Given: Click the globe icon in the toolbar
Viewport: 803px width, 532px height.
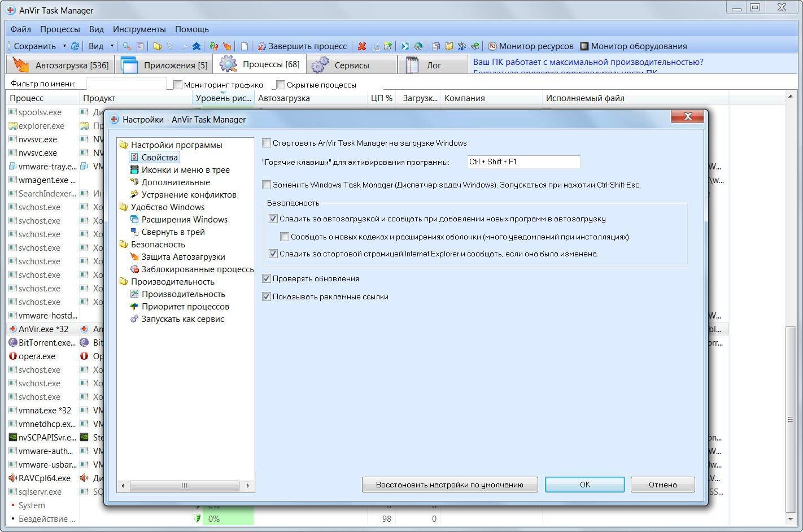Looking at the screenshot, I should pyautogui.click(x=418, y=46).
